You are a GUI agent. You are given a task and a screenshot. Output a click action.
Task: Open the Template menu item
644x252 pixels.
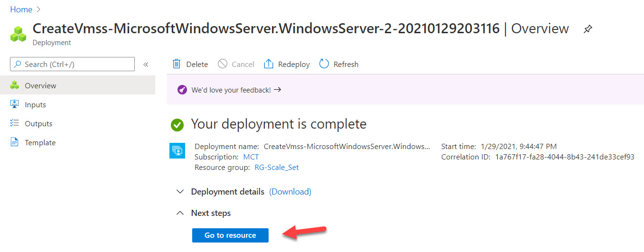tap(40, 142)
